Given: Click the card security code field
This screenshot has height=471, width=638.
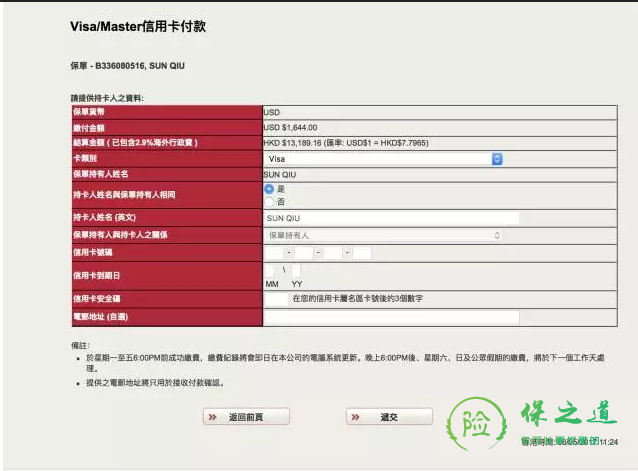Looking at the screenshot, I should point(276,299).
